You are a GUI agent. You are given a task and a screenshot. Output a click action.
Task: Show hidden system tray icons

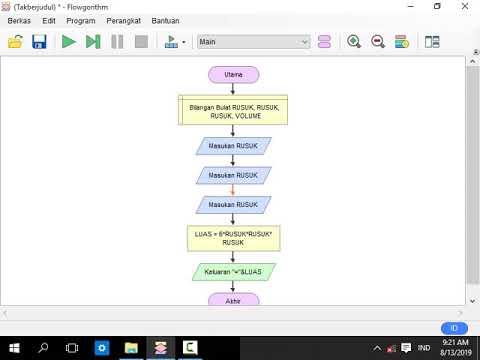point(377,348)
